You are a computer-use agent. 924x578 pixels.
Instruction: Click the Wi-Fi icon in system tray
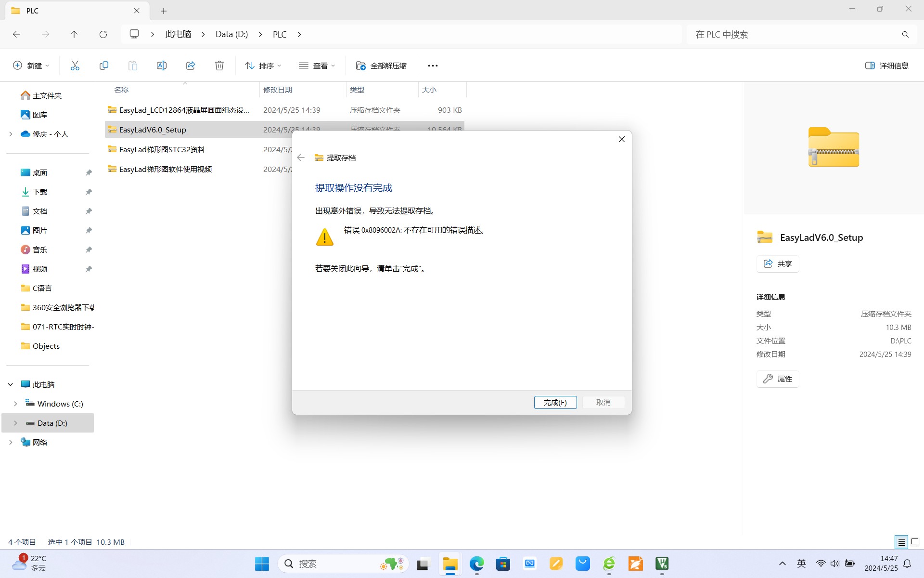[821, 564]
